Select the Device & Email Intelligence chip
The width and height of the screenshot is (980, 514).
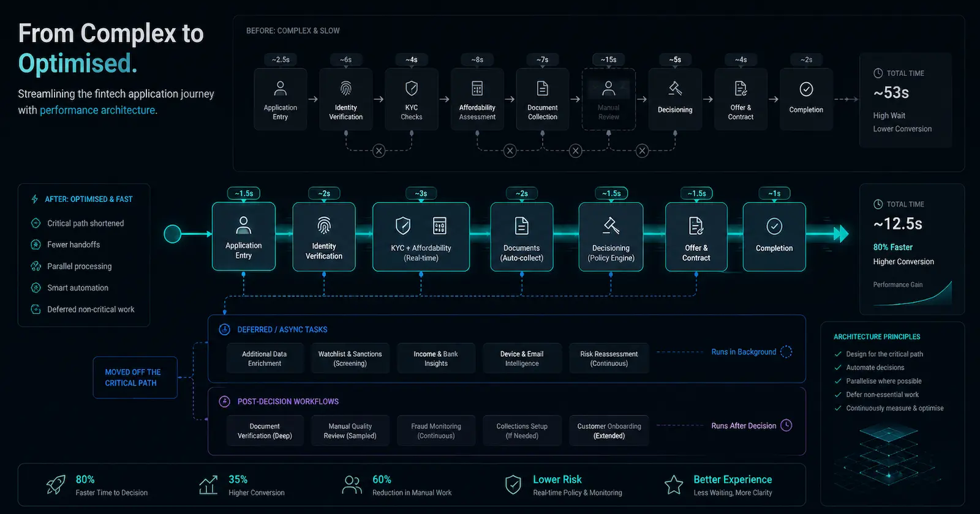522,359
